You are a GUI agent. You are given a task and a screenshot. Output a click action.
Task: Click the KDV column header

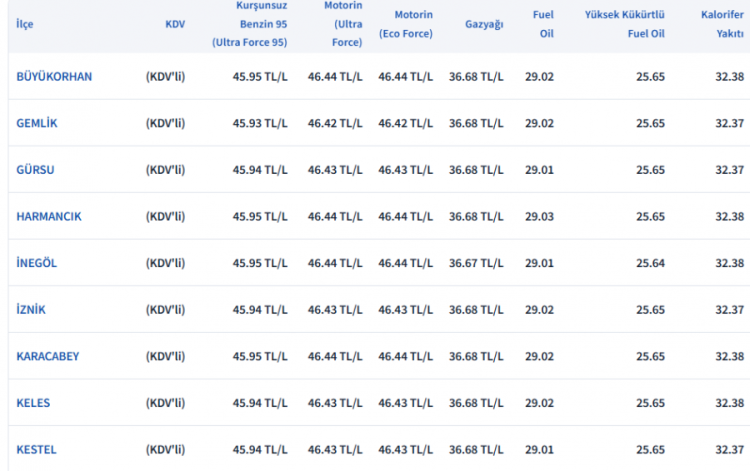coord(175,23)
